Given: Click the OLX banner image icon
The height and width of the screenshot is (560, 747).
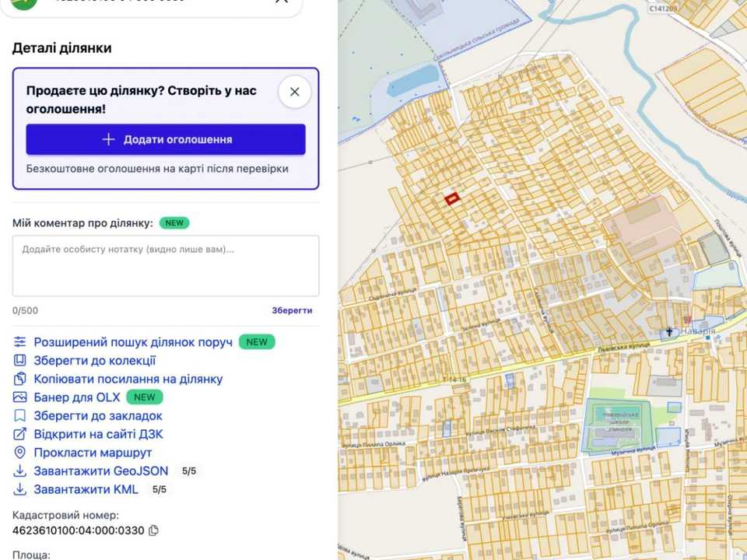Looking at the screenshot, I should [19, 397].
